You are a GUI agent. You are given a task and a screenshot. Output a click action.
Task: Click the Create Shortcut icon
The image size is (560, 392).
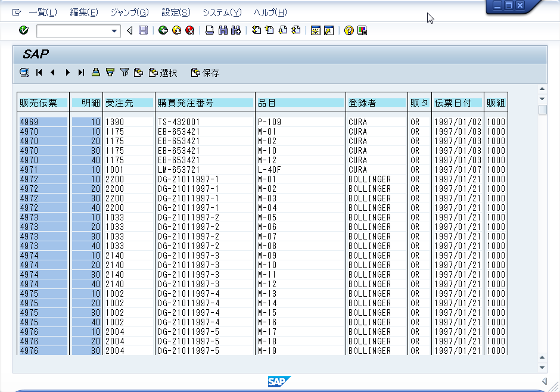(x=329, y=30)
